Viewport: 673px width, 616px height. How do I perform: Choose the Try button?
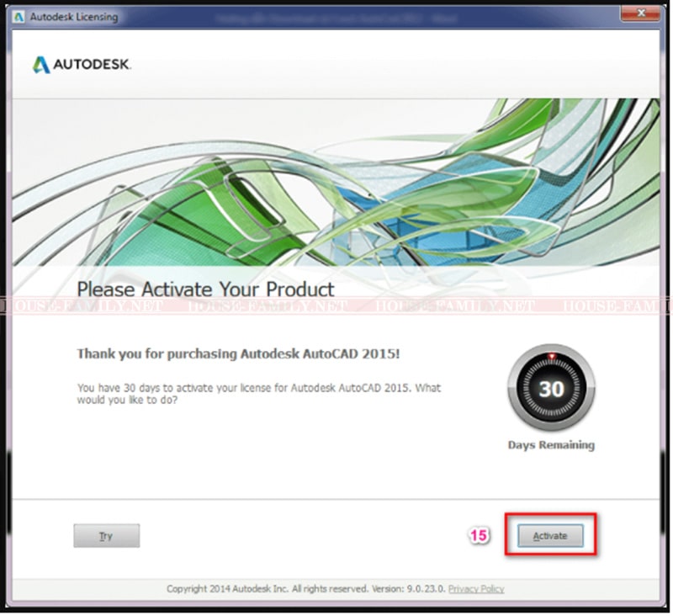(107, 536)
